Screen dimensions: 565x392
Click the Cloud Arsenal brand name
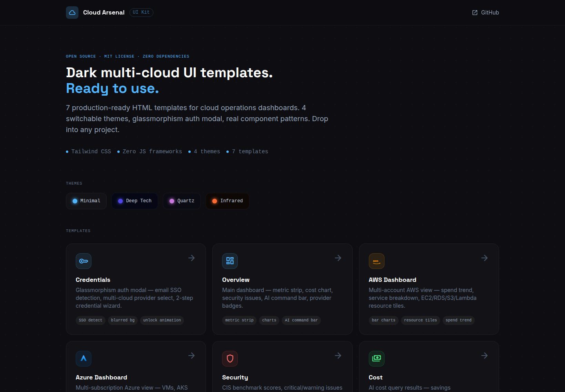click(x=104, y=13)
